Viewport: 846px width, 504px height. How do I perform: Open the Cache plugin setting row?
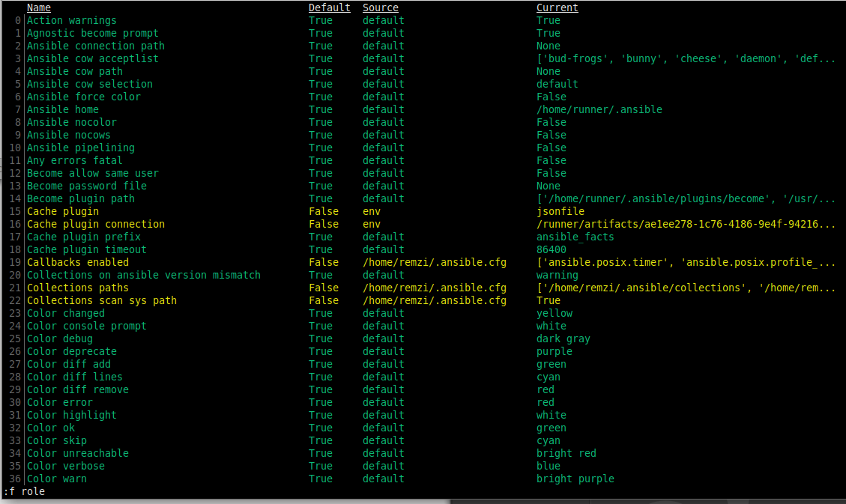point(62,211)
